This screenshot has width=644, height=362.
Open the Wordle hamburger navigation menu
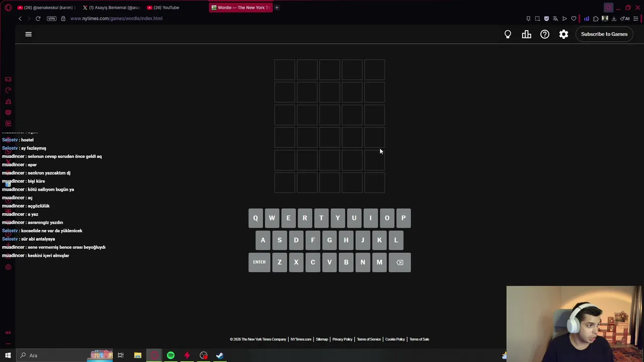point(28,34)
